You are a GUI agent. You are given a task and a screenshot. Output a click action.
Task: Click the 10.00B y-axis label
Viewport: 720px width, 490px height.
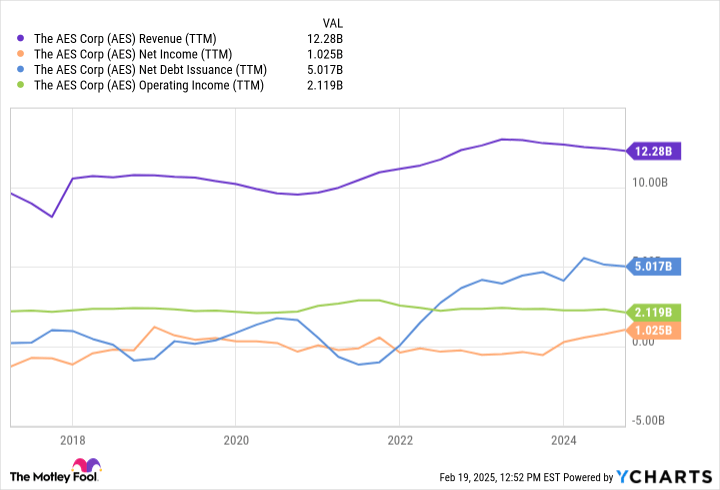pos(650,183)
